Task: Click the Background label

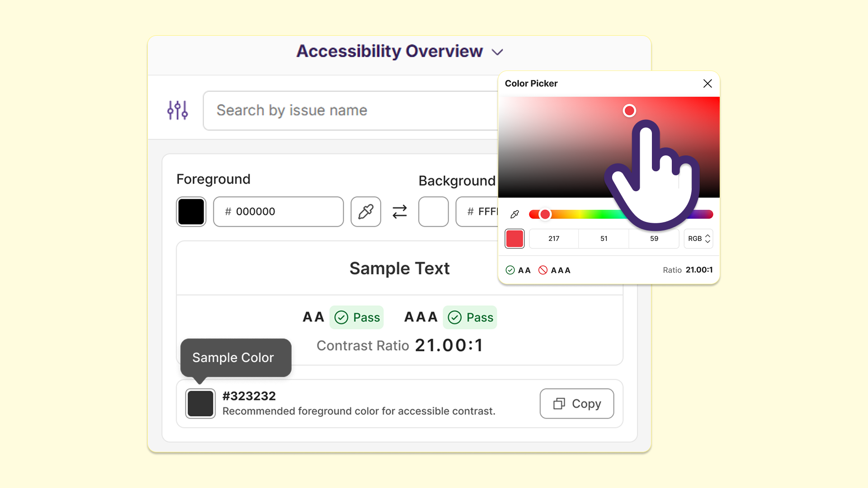Action: [x=457, y=181]
